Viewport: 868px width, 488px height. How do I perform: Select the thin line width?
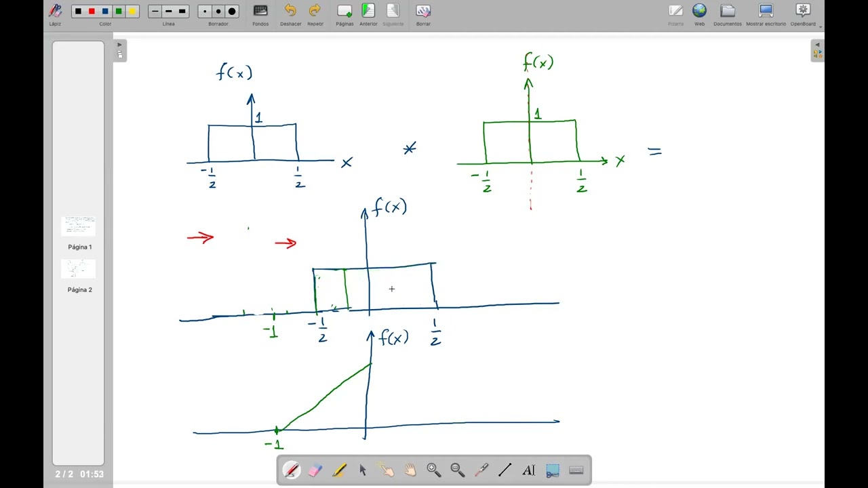pos(155,12)
